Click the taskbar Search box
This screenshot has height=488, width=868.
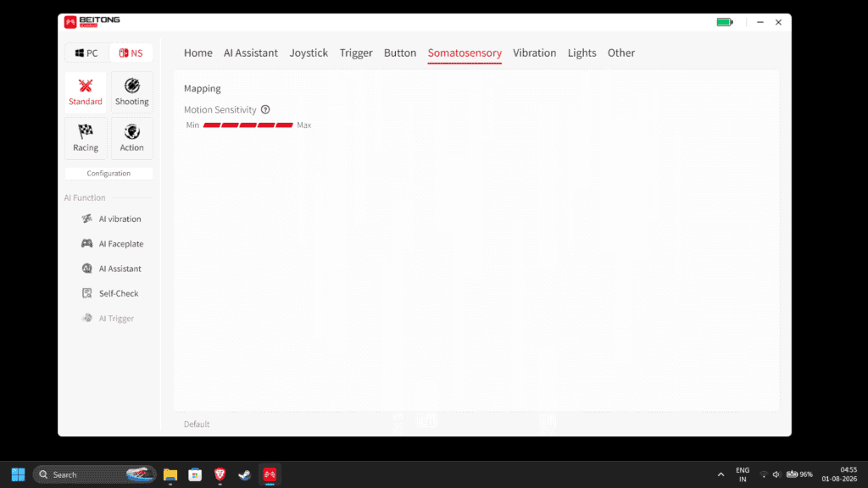[95, 474]
